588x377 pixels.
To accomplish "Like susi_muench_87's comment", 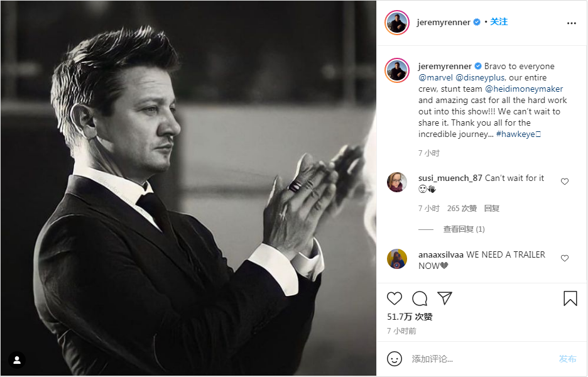I will (x=564, y=182).
